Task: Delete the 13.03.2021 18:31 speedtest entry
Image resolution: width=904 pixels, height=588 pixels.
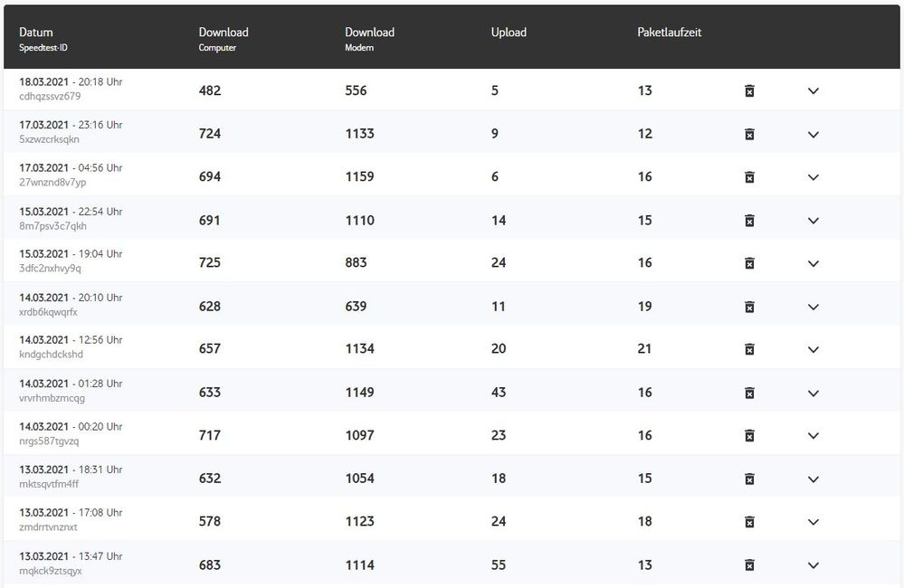Action: (x=749, y=479)
